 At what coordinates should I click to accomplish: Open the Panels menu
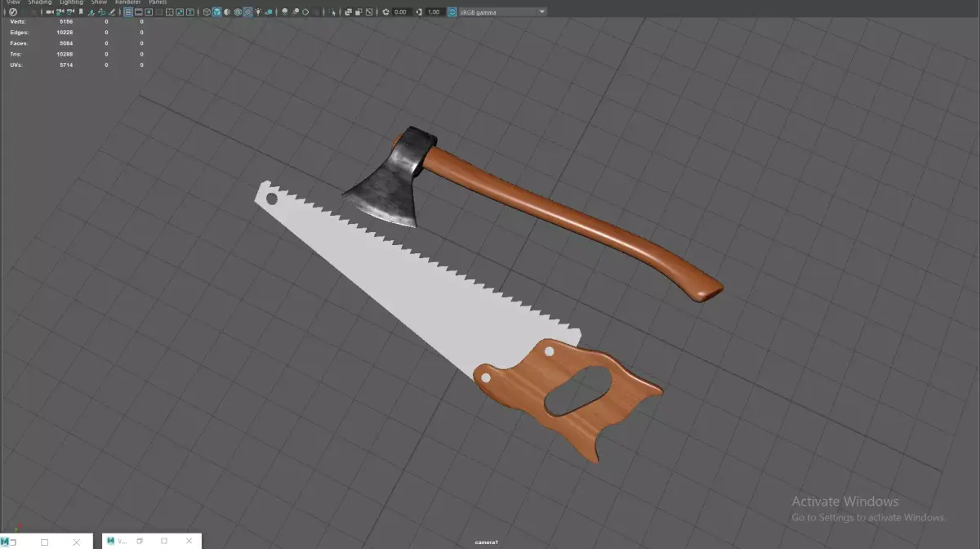pos(158,2)
